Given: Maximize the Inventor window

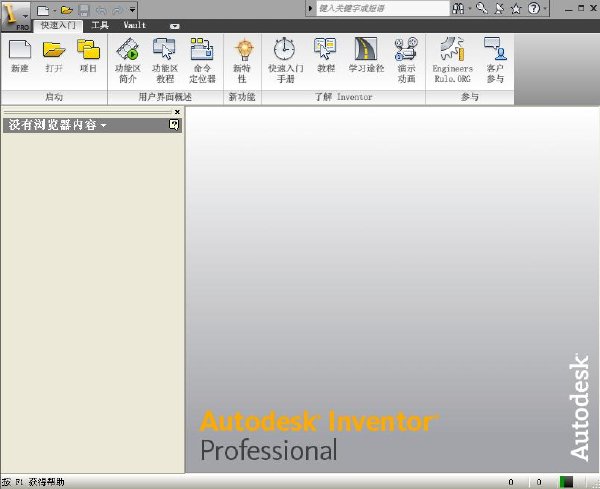Looking at the screenshot, I should point(581,8).
